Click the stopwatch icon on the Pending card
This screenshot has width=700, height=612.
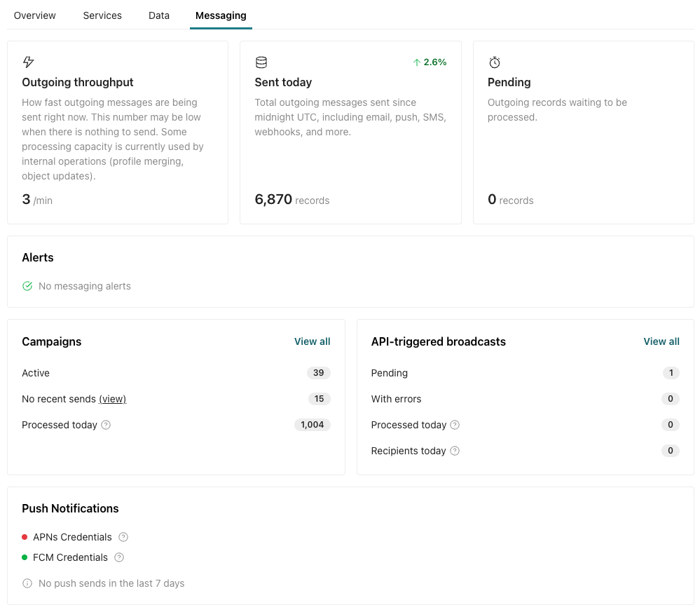pos(495,62)
